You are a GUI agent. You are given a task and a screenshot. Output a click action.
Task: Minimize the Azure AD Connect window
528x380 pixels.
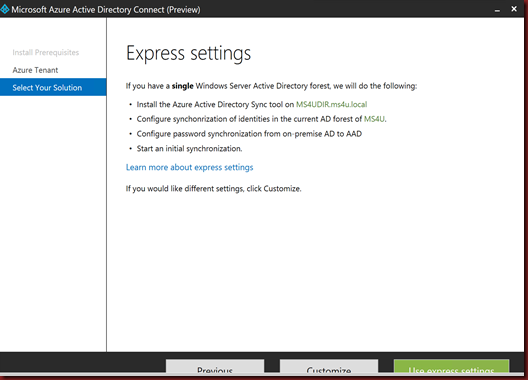[x=497, y=10]
